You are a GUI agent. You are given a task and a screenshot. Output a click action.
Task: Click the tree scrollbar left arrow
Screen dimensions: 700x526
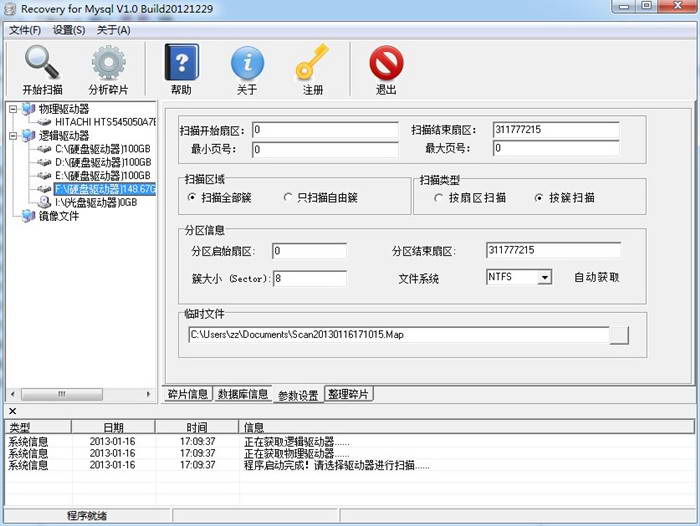pyautogui.click(x=12, y=394)
